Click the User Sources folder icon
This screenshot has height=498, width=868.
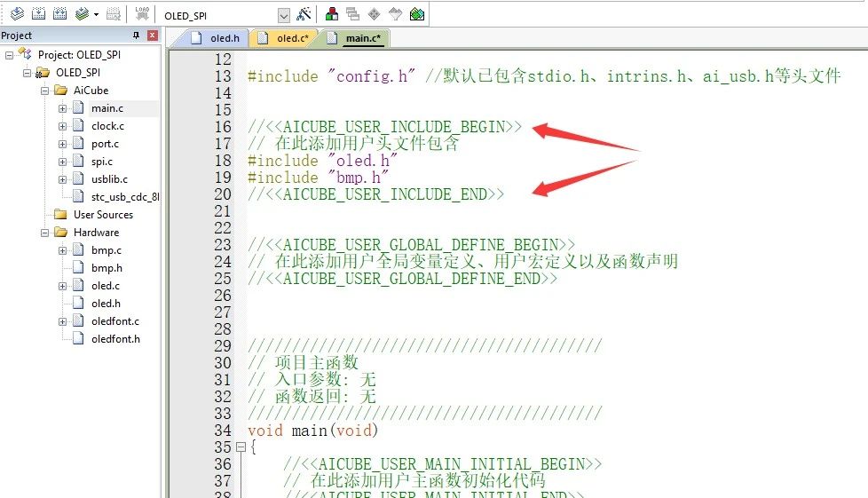pyautogui.click(x=60, y=214)
